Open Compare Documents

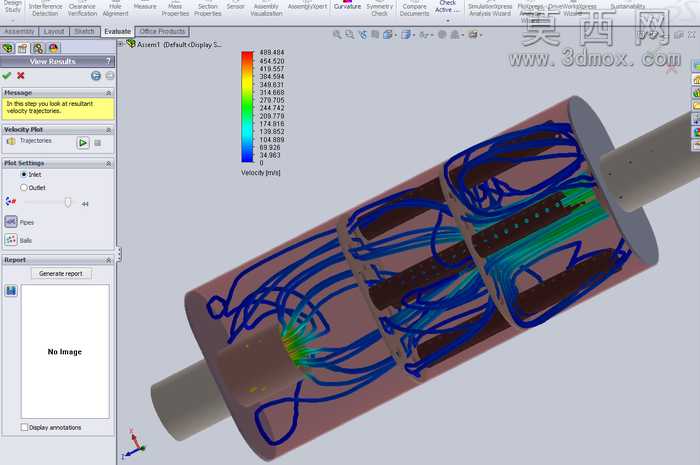(x=414, y=9)
